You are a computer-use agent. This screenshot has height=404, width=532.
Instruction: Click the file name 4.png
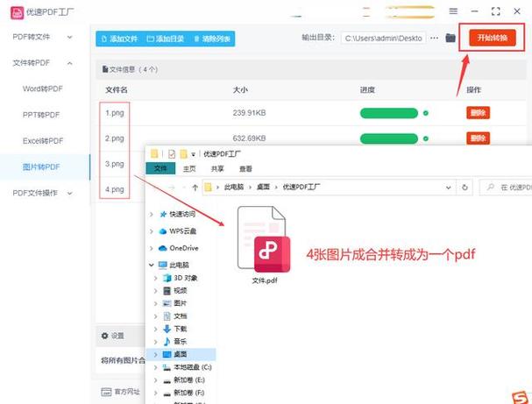coord(115,189)
